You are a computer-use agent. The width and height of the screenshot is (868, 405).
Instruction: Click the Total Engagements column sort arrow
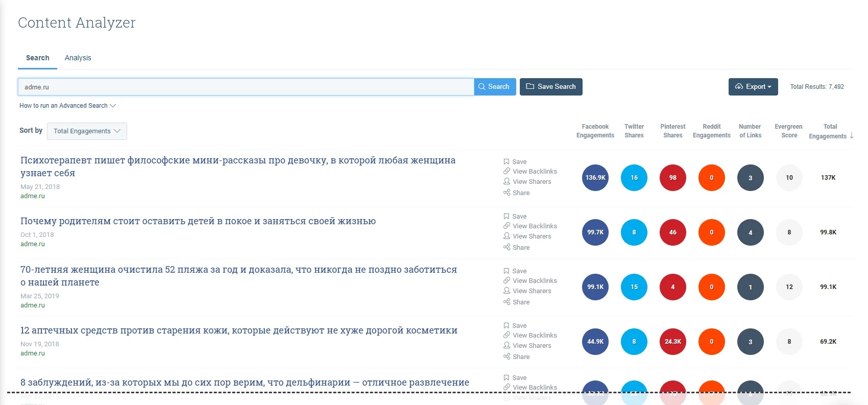click(852, 136)
